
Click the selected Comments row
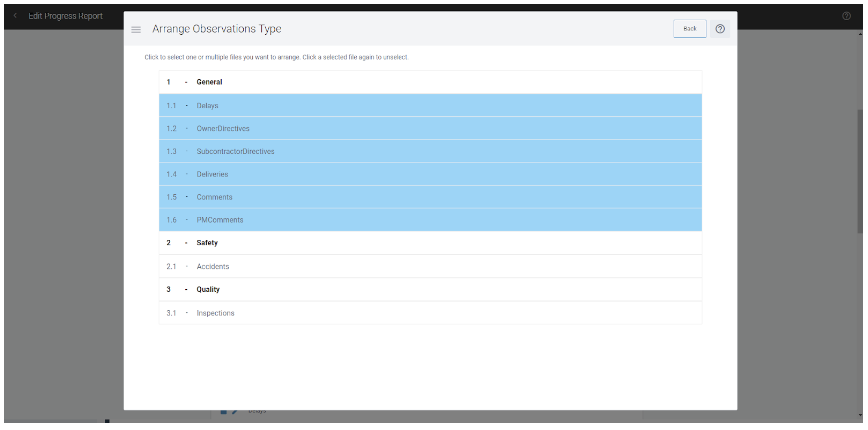tap(430, 197)
